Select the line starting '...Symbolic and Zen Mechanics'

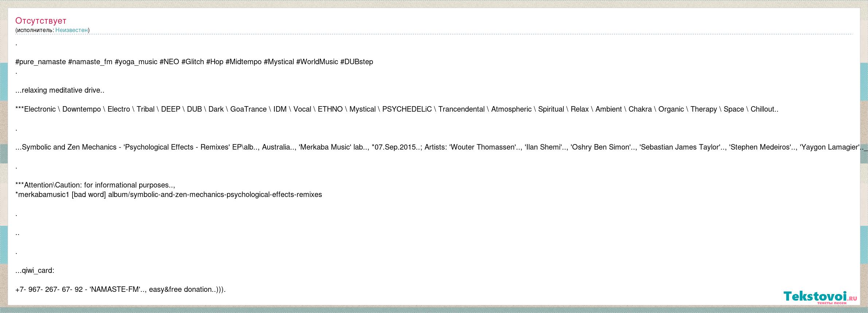(441, 147)
